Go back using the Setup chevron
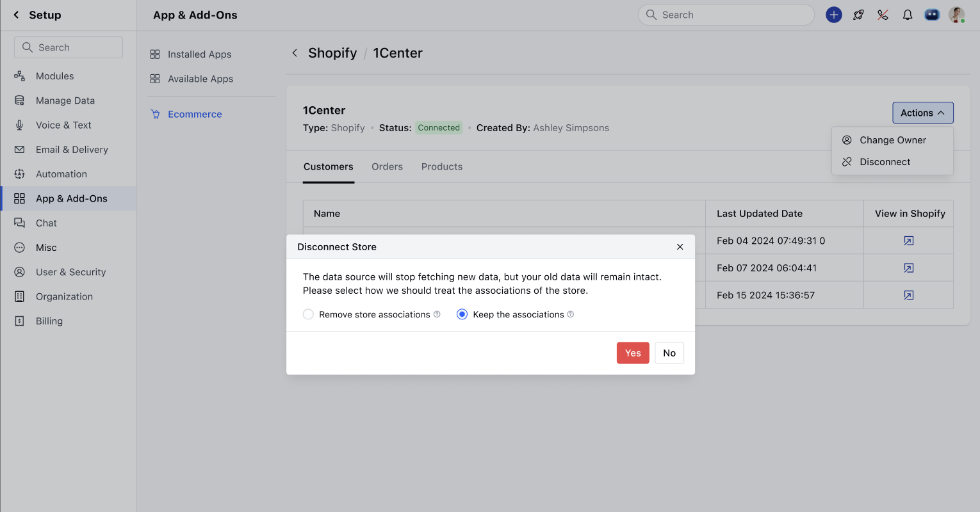Viewport: 980px width, 512px height. [x=17, y=15]
